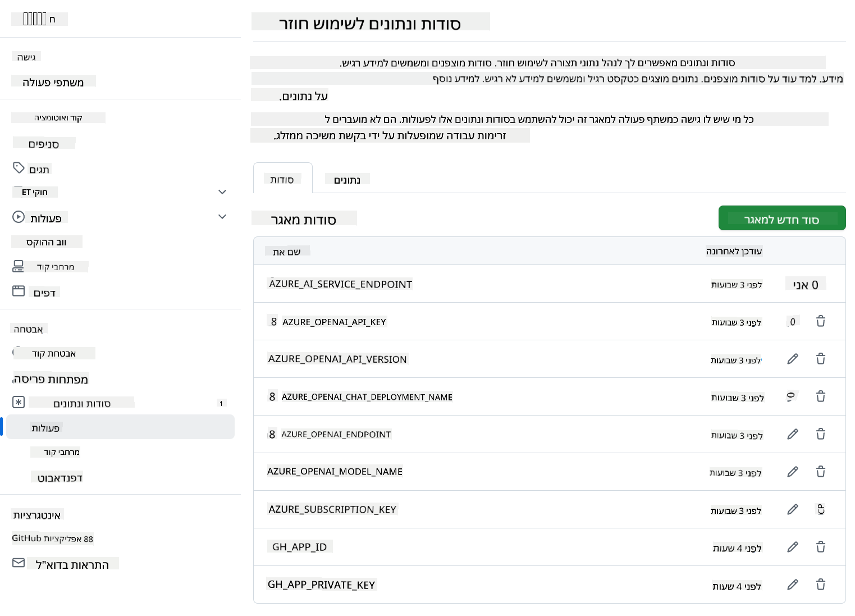Click the tag icon in the sidebar
855x616 pixels.
tap(19, 168)
